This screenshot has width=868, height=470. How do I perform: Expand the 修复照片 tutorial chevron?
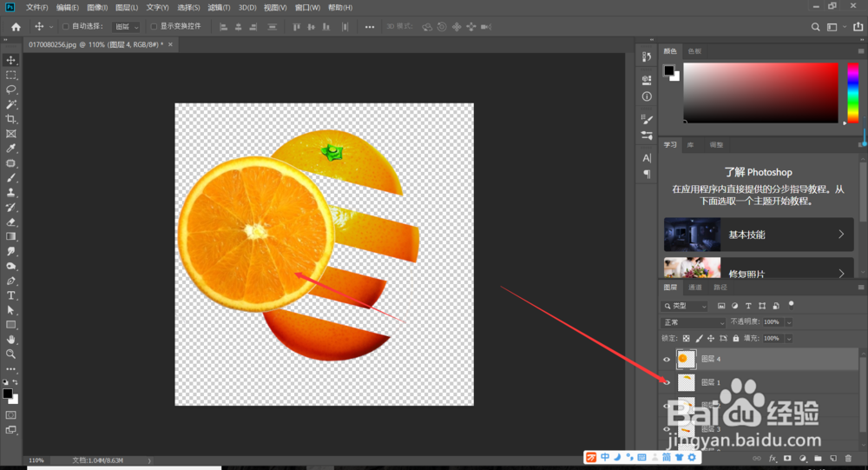coord(841,274)
